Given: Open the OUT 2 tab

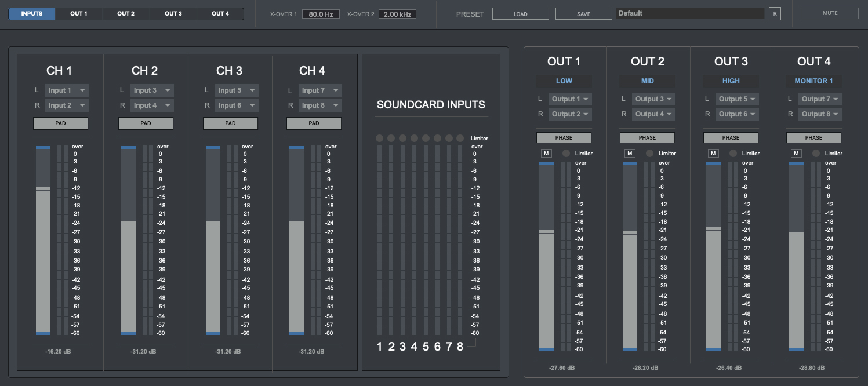Looking at the screenshot, I should [126, 13].
